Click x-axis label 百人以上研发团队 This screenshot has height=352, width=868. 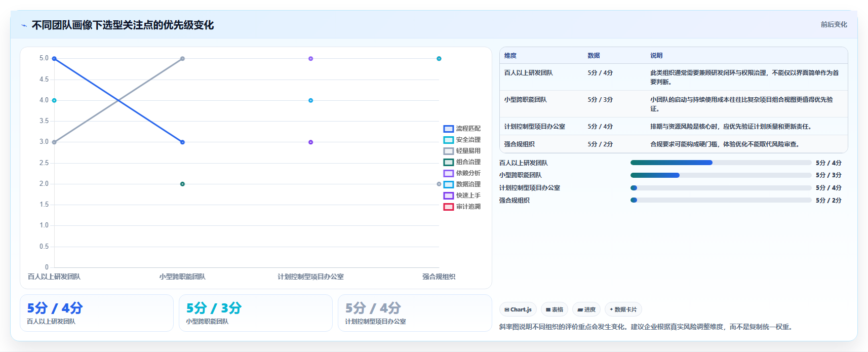tap(54, 277)
